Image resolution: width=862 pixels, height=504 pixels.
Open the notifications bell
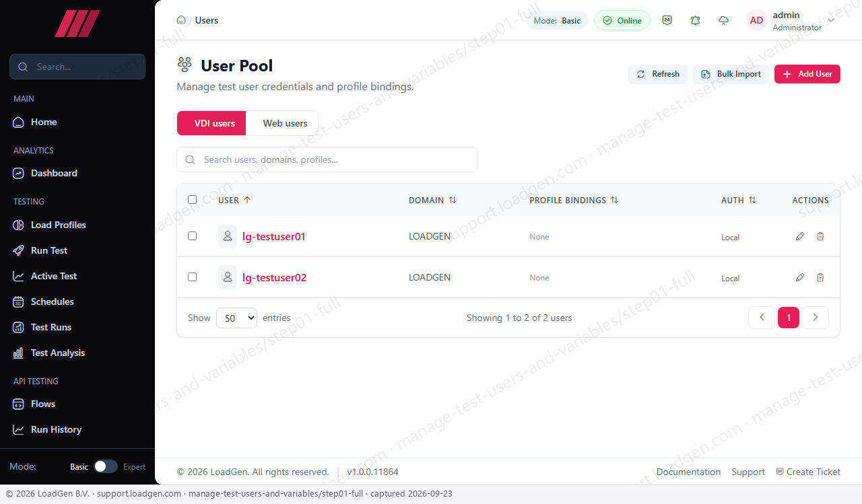(696, 20)
